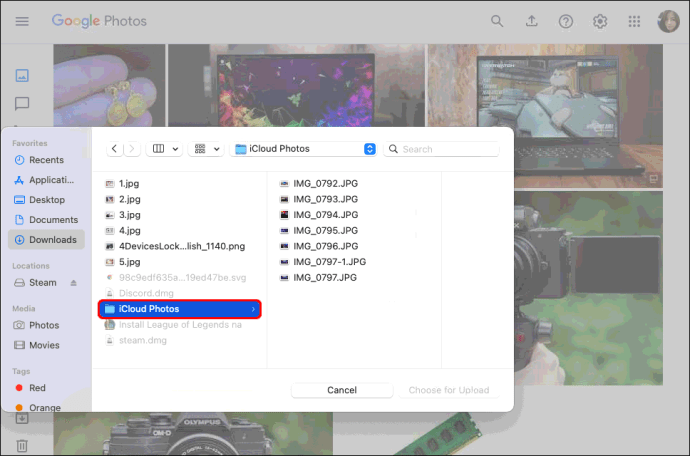Image resolution: width=690 pixels, height=456 pixels.
Task: Go forward with the right chevron button
Action: click(132, 149)
